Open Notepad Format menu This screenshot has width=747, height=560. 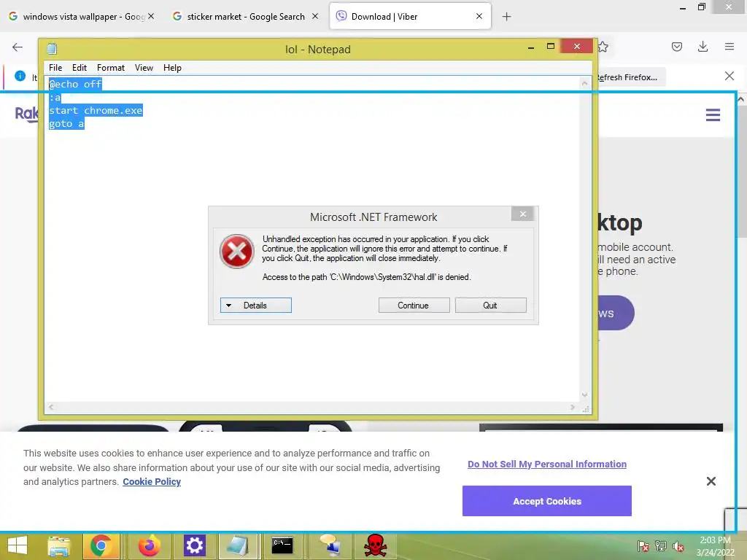(x=111, y=68)
